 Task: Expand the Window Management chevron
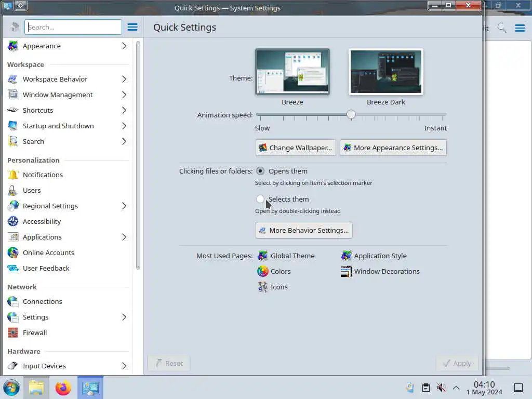coord(124,95)
